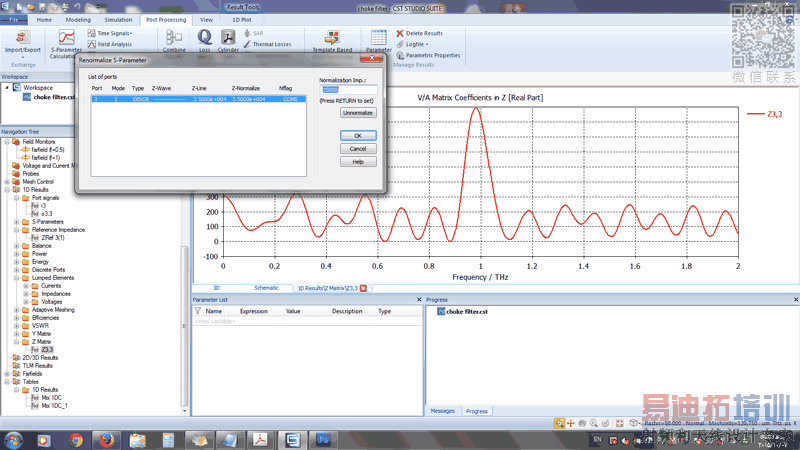Select the zoom tool in status bar
Screen dimensions: 800x450
(x=559, y=423)
